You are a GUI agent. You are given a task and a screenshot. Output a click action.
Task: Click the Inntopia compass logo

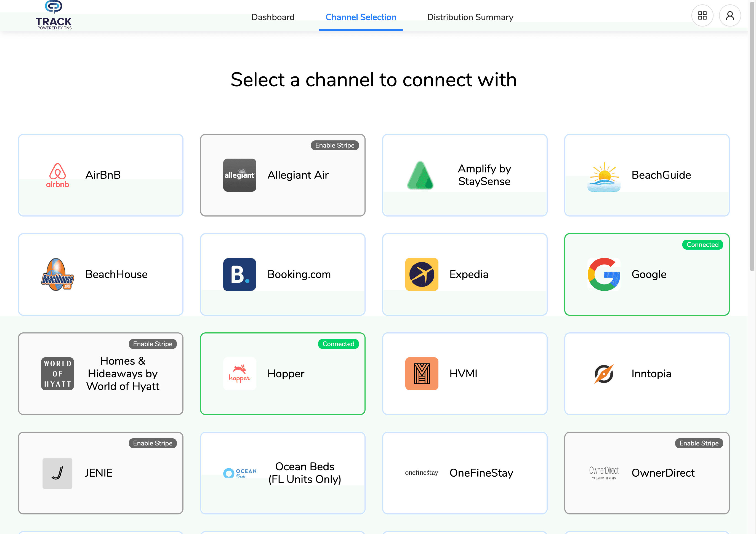[x=604, y=374]
